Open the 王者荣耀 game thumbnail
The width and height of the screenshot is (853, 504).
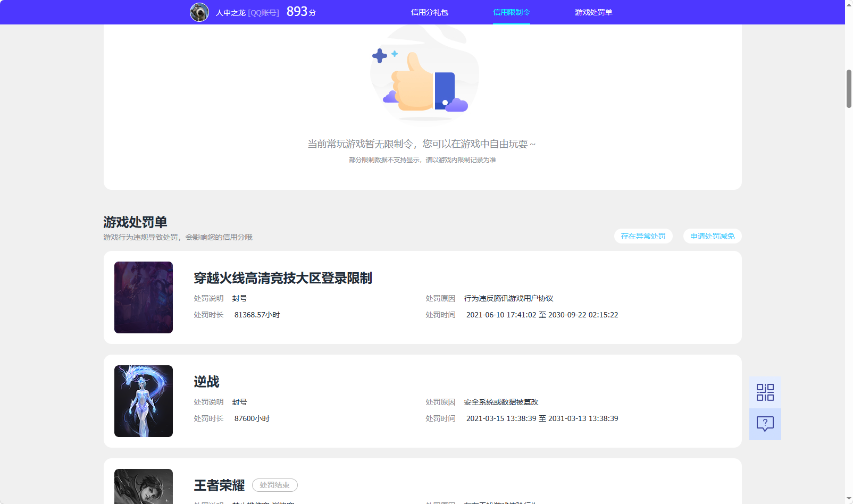pyautogui.click(x=144, y=486)
